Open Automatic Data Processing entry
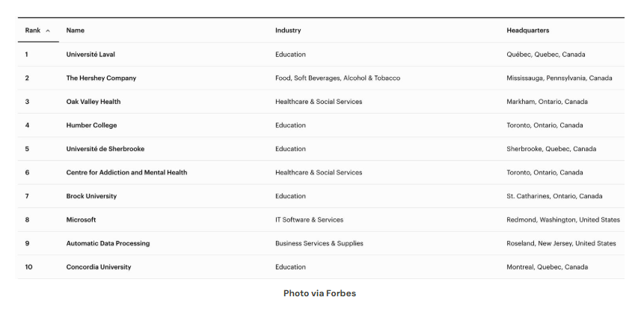Image resolution: width=644 pixels, height=309 pixels. pyautogui.click(x=108, y=243)
